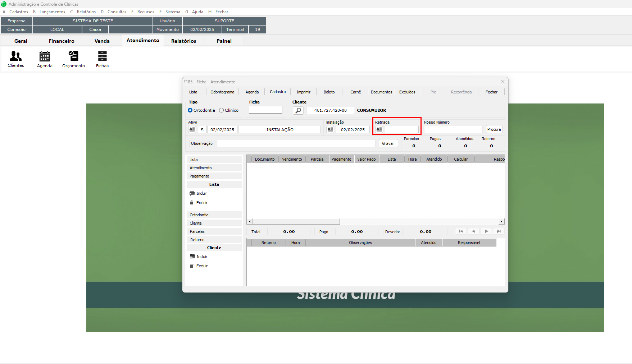The height and width of the screenshot is (364, 632).
Task: Switch to the Painel tab
Action: pyautogui.click(x=224, y=41)
